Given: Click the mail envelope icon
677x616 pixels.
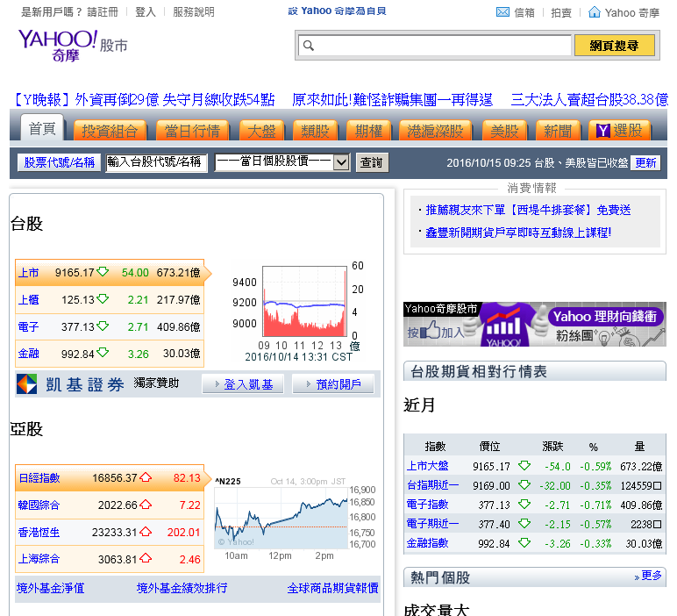Looking at the screenshot, I should tap(502, 12).
